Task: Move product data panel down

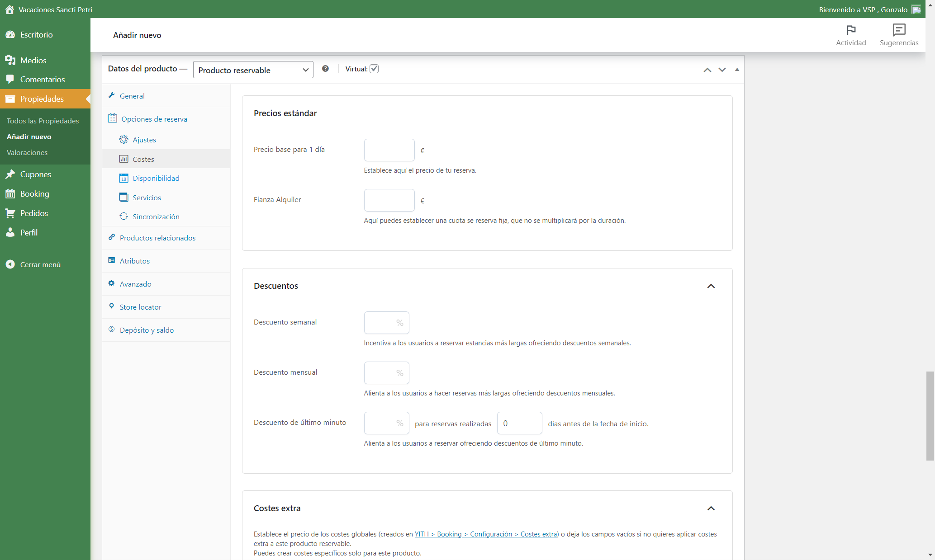Action: (722, 70)
